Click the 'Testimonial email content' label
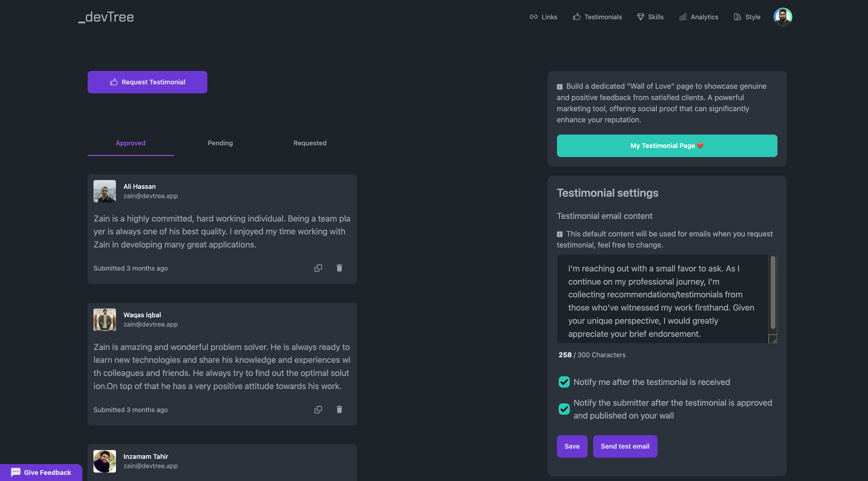The image size is (868, 481). tap(605, 216)
